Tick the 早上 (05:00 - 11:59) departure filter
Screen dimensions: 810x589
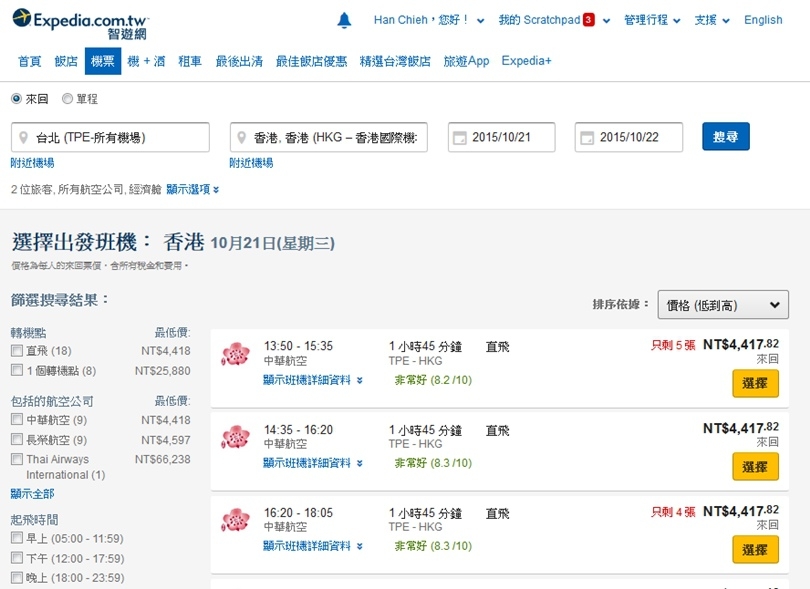click(x=17, y=538)
